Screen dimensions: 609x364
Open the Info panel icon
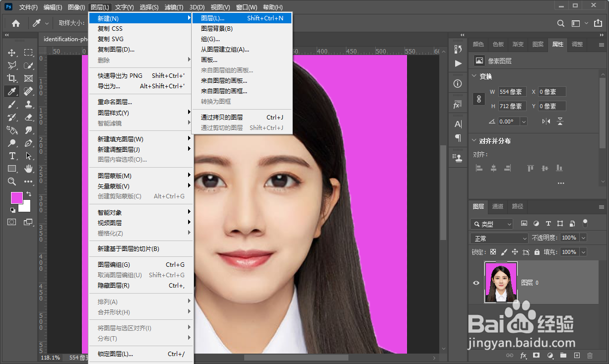click(x=458, y=84)
